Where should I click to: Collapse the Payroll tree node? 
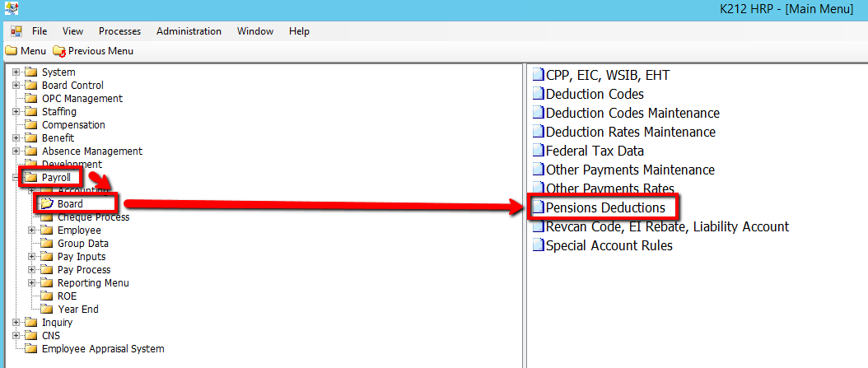click(x=16, y=178)
